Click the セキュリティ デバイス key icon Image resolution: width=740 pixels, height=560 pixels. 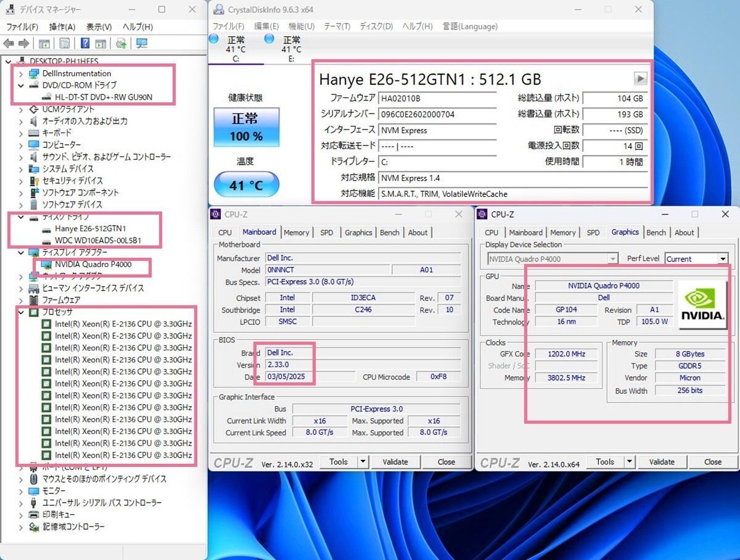tap(35, 181)
